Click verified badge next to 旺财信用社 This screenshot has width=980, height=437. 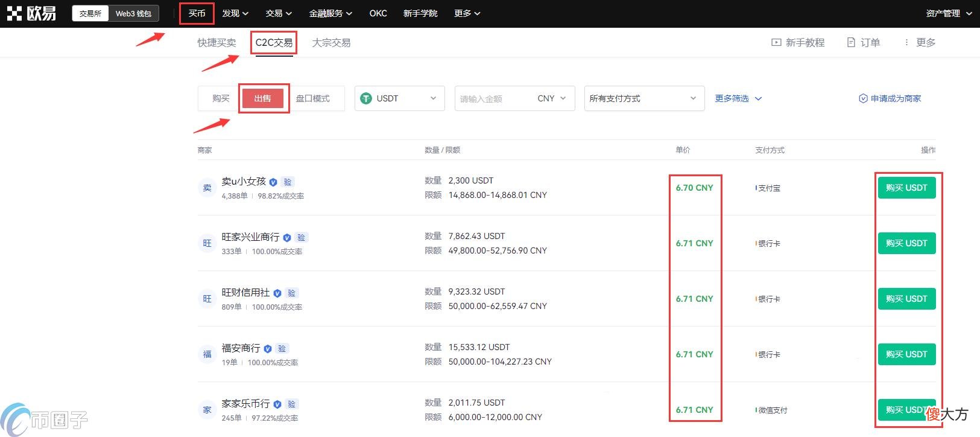pos(277,293)
